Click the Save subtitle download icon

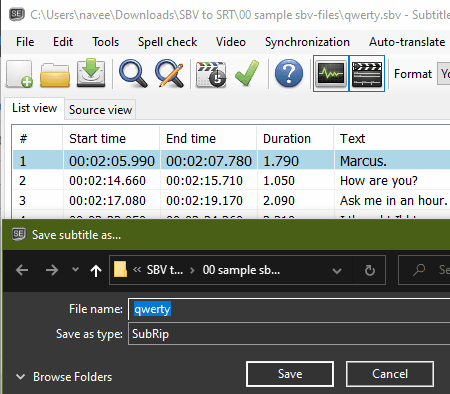click(91, 73)
